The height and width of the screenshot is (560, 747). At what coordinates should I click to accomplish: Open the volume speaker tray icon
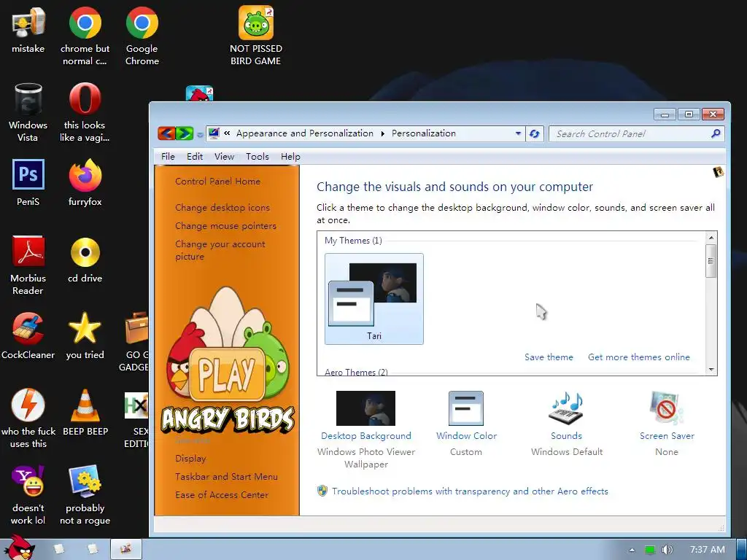point(667,550)
